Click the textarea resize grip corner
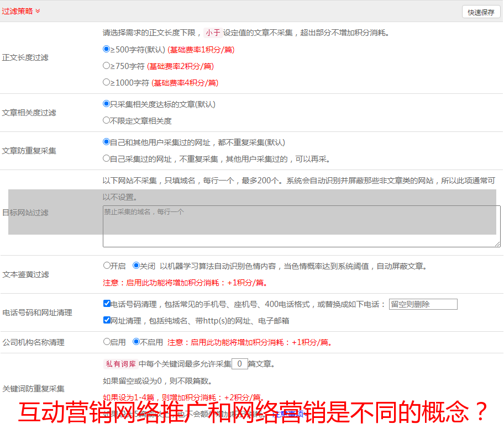Viewport: 504px width, 424px height. coord(497,244)
